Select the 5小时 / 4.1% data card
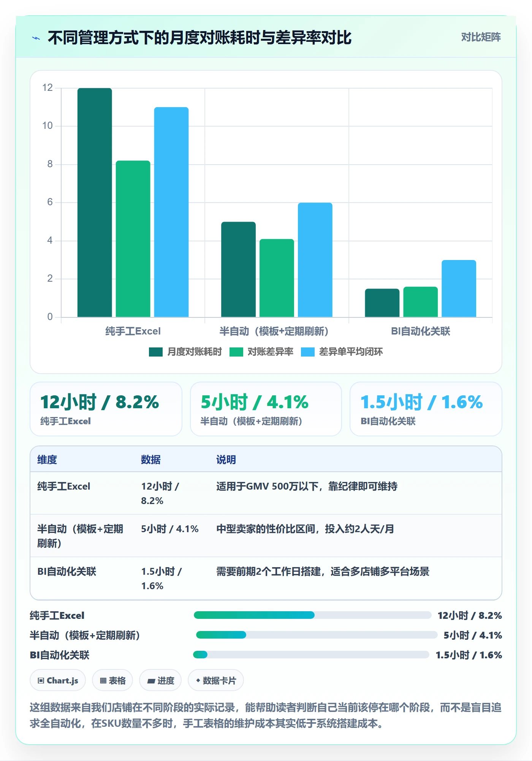 coord(266,409)
